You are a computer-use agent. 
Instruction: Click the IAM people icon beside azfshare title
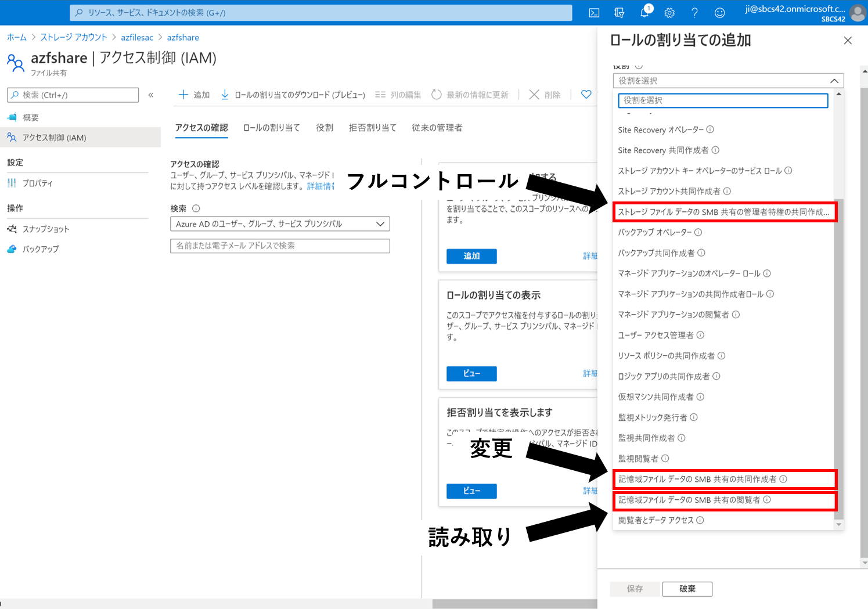tap(16, 63)
